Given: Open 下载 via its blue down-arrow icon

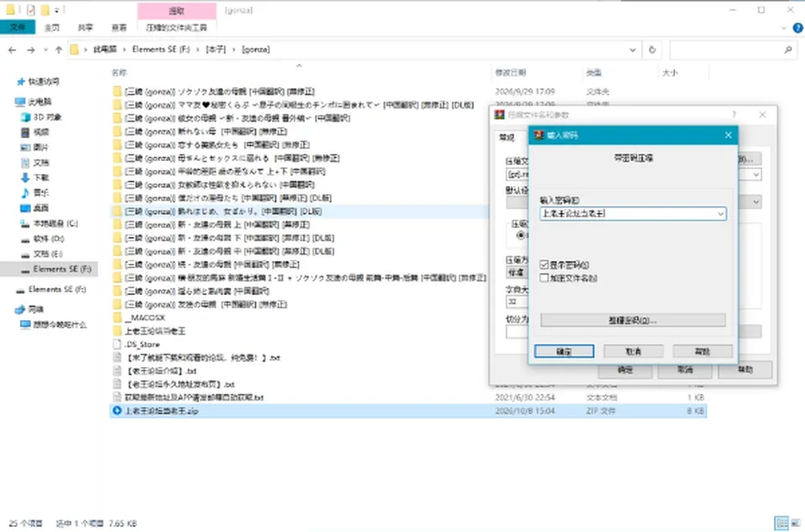Looking at the screenshot, I should pos(25,178).
